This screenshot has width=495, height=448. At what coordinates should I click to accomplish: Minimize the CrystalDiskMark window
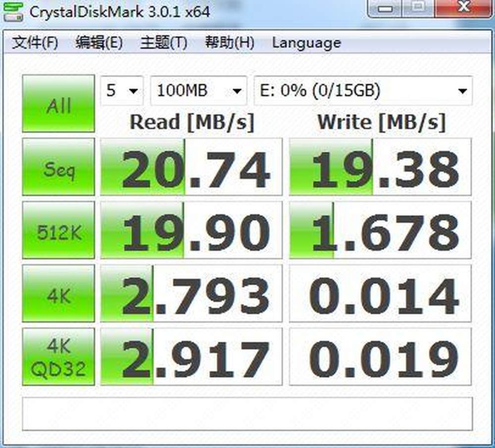point(385,8)
